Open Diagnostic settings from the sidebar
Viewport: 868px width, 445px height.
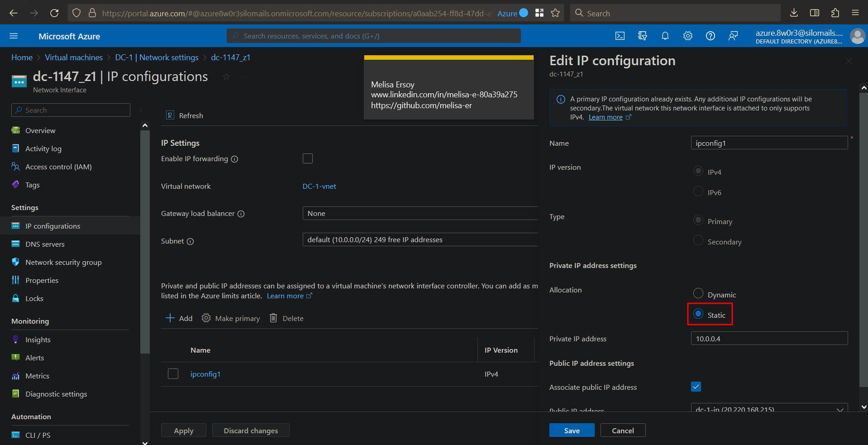[56, 393]
